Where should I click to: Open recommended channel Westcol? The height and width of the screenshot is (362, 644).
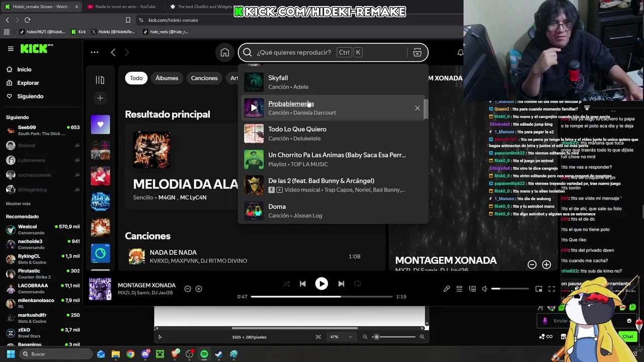tap(43, 229)
